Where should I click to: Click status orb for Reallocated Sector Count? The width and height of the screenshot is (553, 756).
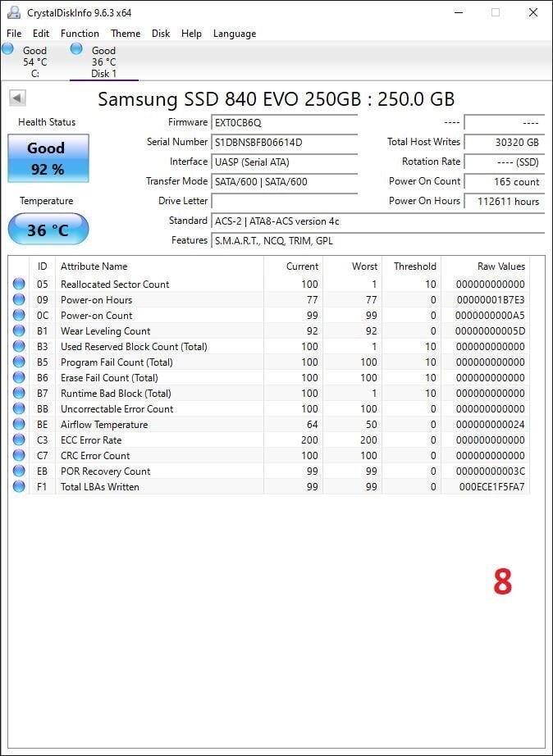tap(19, 284)
